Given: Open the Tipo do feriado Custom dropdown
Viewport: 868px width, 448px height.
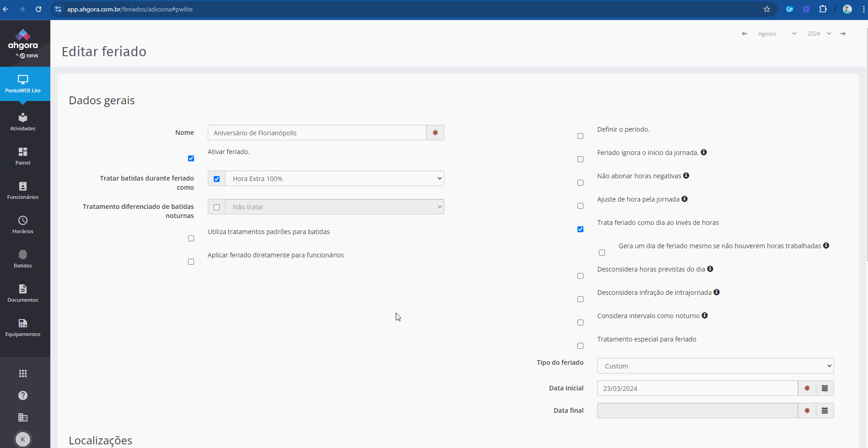Looking at the screenshot, I should [715, 366].
